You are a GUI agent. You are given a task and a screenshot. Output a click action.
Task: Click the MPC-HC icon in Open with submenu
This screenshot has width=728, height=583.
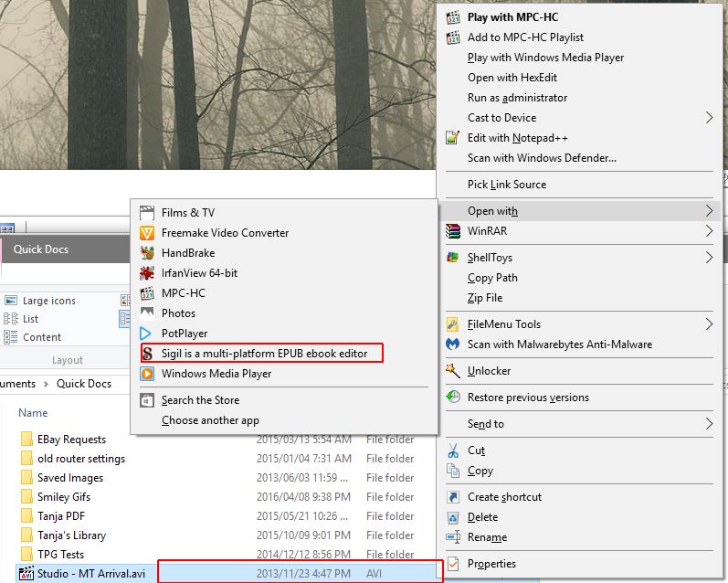147,293
